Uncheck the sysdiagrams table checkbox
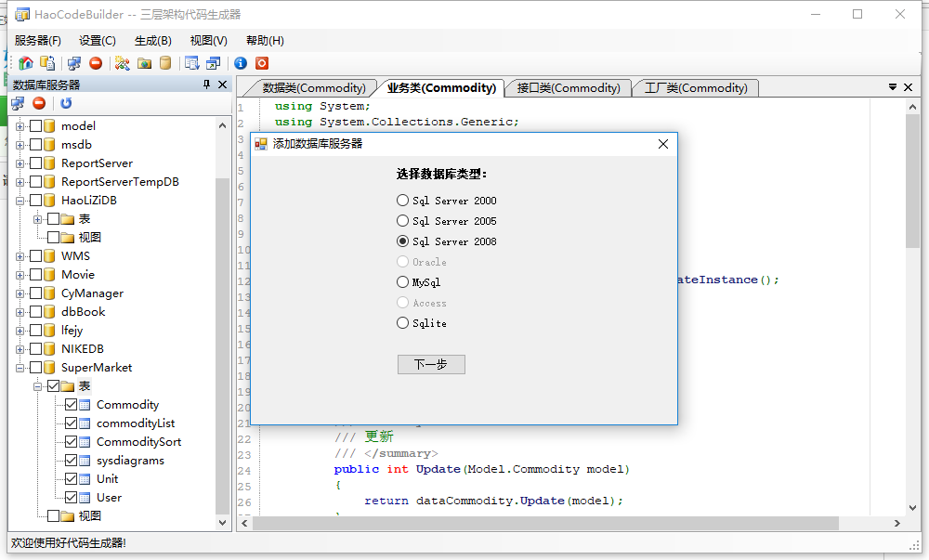929x560 pixels. 72,461
